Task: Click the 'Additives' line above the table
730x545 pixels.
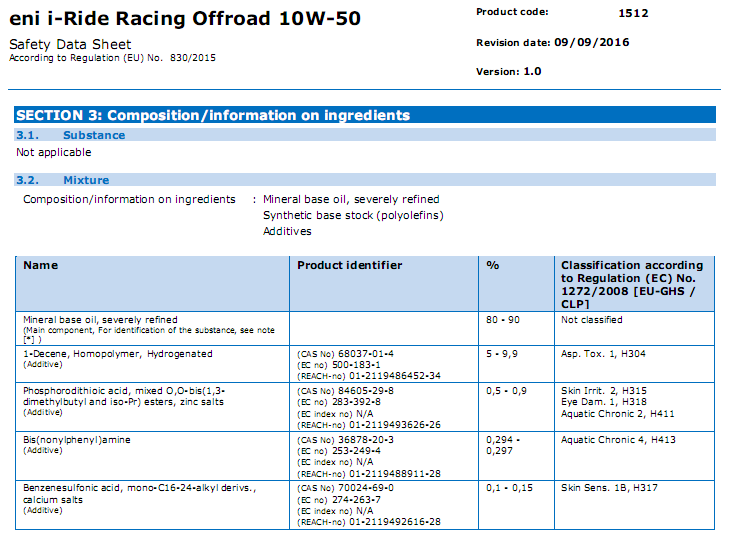Action: click(x=287, y=231)
